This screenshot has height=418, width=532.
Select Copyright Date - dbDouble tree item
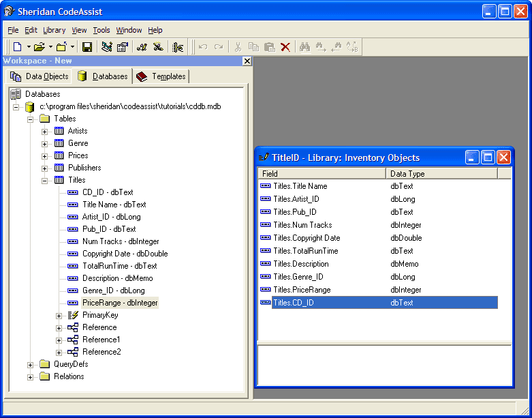coord(125,254)
